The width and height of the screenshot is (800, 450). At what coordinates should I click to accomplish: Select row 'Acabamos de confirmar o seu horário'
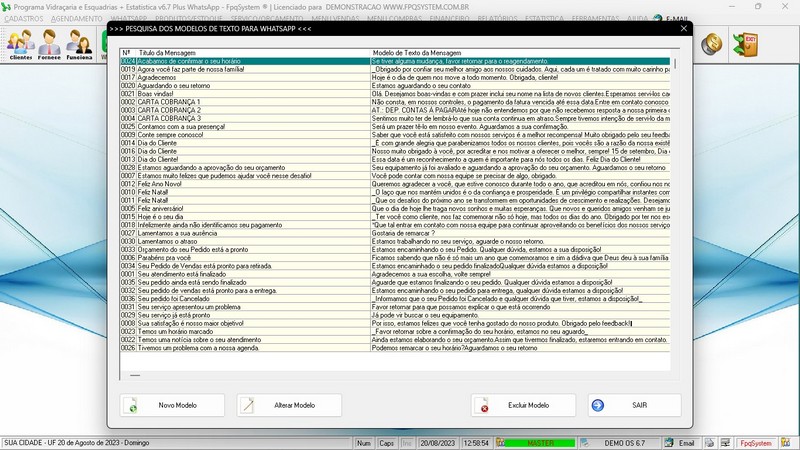395,61
